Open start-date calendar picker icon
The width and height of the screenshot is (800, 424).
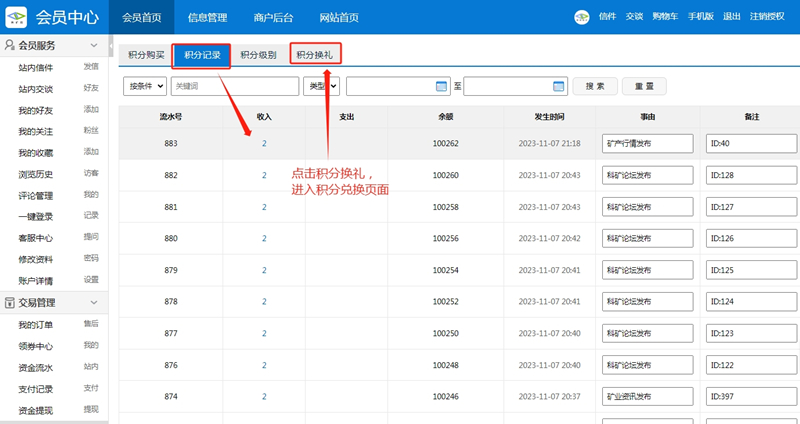(441, 86)
